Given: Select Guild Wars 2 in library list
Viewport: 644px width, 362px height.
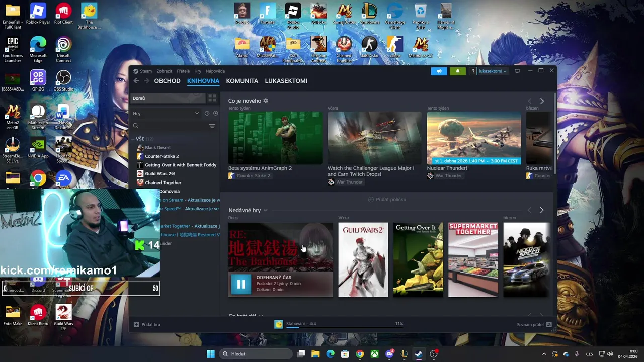Looking at the screenshot, I should tap(159, 173).
